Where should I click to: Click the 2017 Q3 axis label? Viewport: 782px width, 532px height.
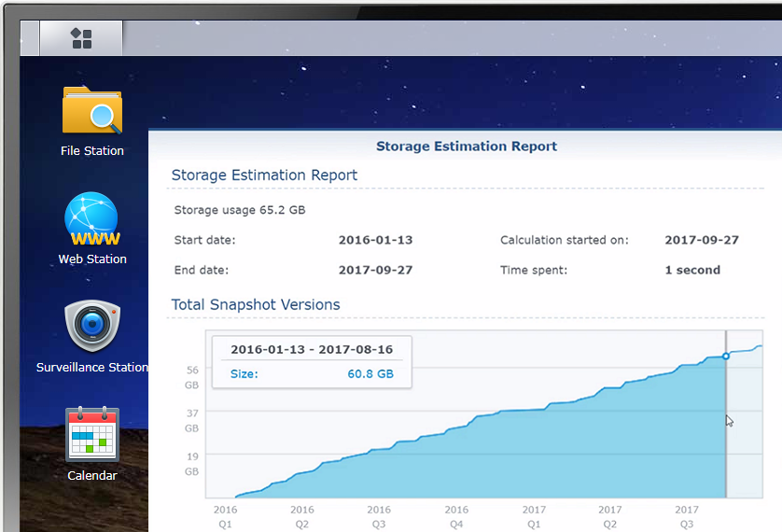tap(687, 516)
